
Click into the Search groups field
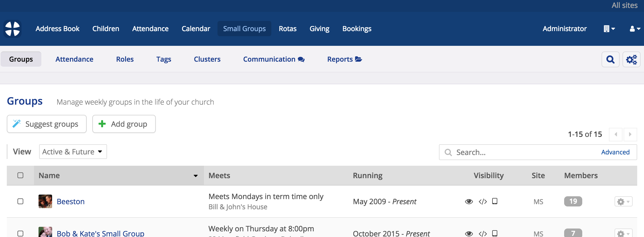coord(538,152)
